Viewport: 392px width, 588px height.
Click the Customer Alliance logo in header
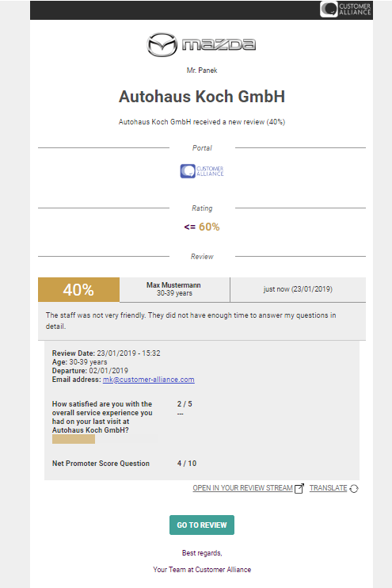[x=345, y=10]
